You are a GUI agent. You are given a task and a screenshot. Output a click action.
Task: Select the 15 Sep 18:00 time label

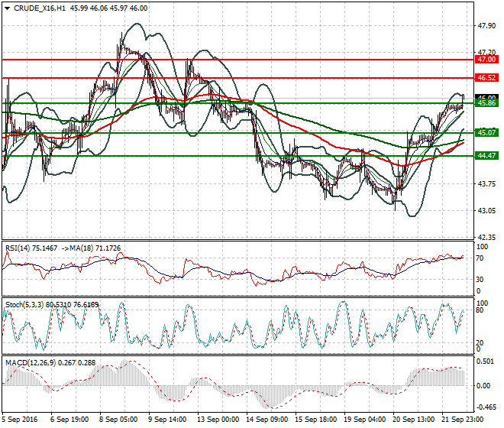(x=316, y=420)
